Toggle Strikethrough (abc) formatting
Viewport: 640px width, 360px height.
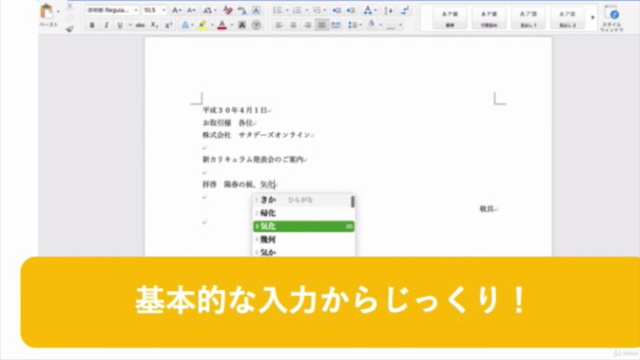pyautogui.click(x=140, y=25)
